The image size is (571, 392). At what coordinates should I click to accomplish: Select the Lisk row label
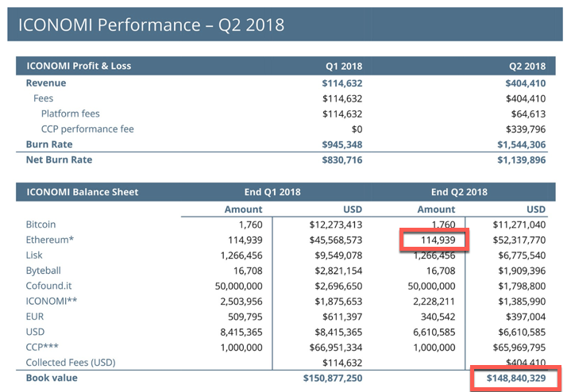(x=36, y=255)
